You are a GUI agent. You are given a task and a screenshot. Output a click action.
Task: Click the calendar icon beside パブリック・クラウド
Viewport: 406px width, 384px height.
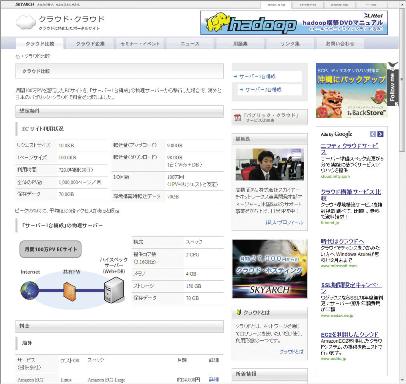[x=238, y=117]
